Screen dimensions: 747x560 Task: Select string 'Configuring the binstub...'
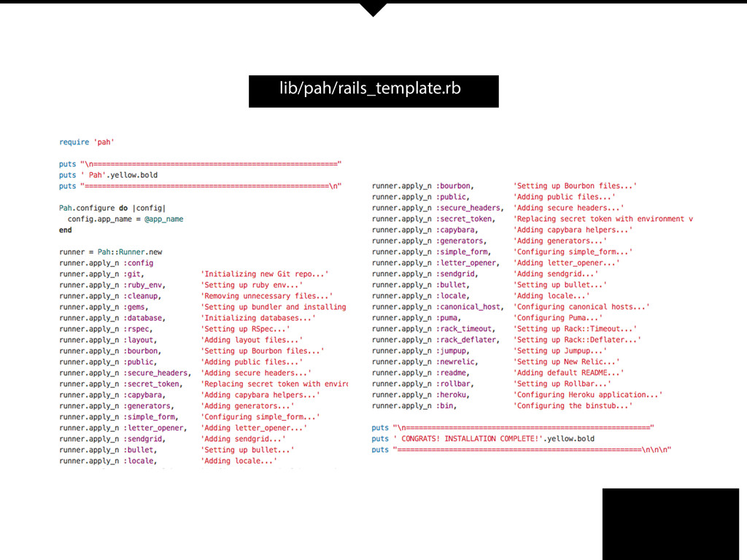573,405
